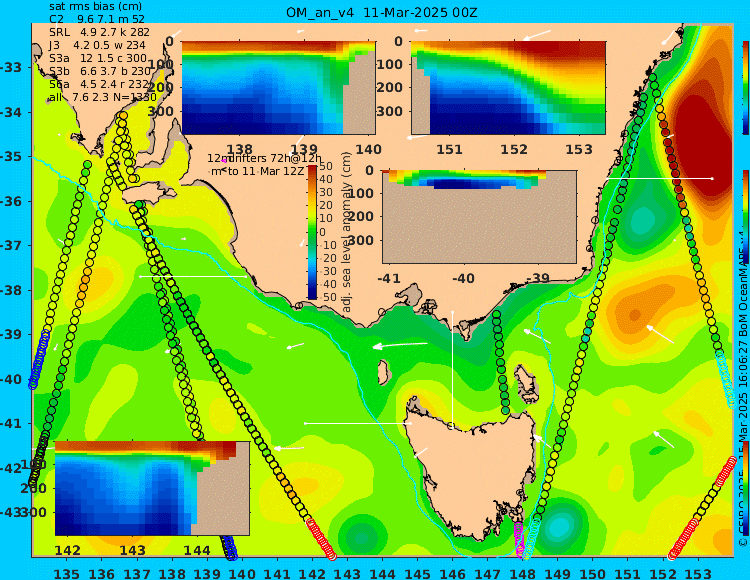Screen dimensions: 750x580
Task: Click the blue track circles at bottom near 139.7
Action: click(228, 547)
